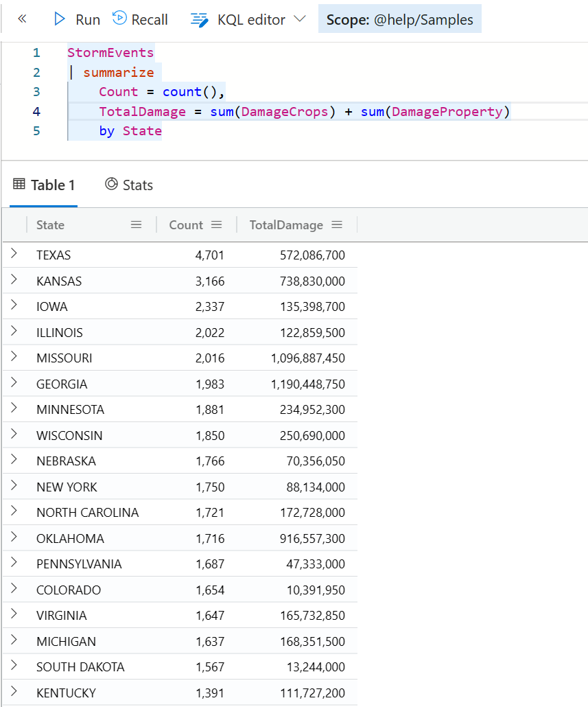The height and width of the screenshot is (707, 588).
Task: Select TotalDamage cell 10,391,950
Action: 316,590
